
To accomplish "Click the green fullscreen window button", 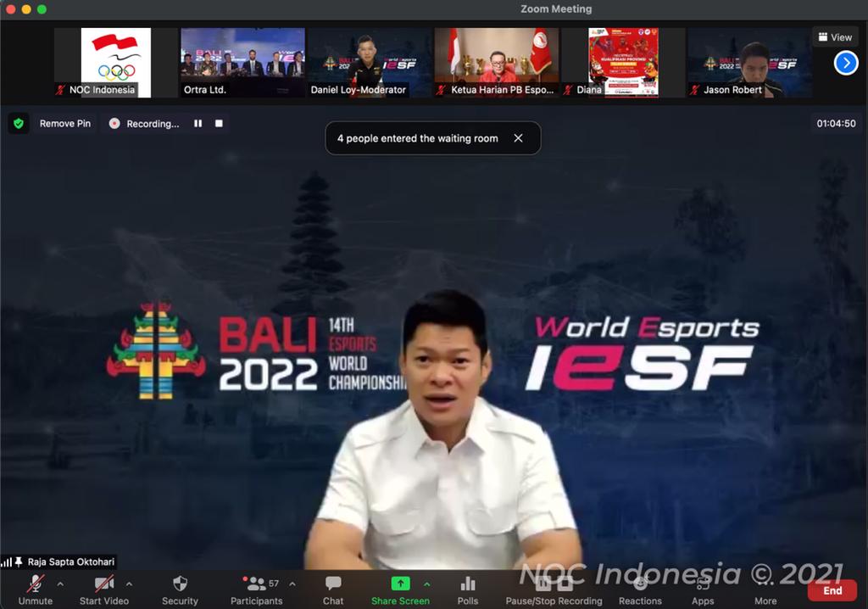I will pyautogui.click(x=42, y=8).
